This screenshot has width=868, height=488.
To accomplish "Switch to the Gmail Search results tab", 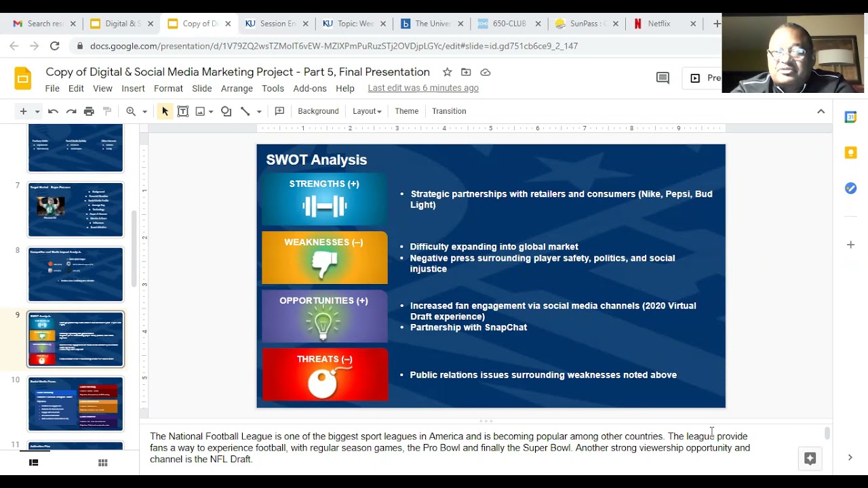I will point(44,24).
